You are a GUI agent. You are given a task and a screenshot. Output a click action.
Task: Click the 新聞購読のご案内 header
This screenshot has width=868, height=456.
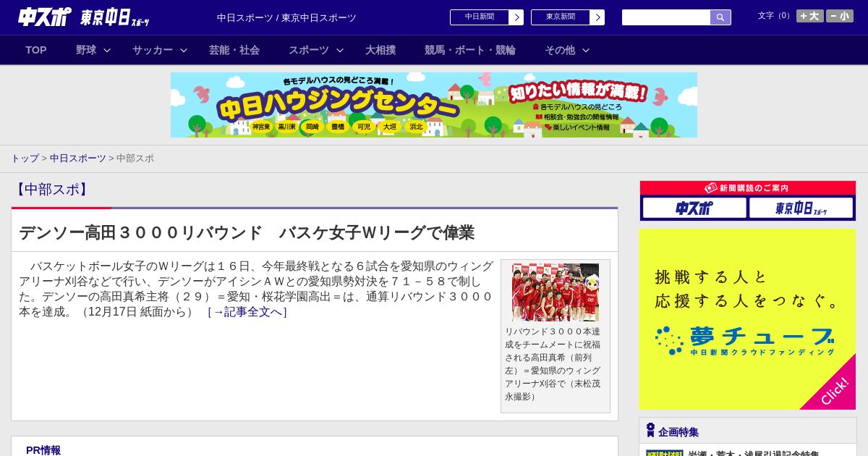coord(747,188)
